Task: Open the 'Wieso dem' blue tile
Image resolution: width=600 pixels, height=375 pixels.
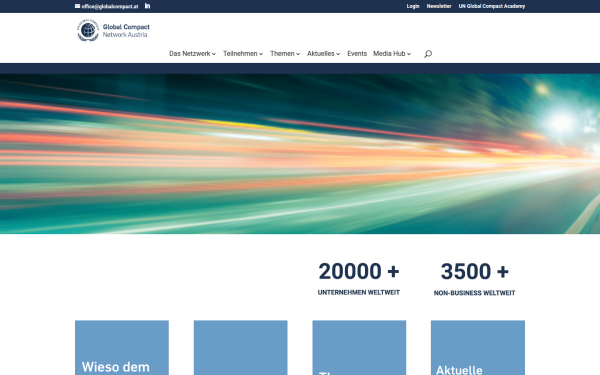Action: 122,347
